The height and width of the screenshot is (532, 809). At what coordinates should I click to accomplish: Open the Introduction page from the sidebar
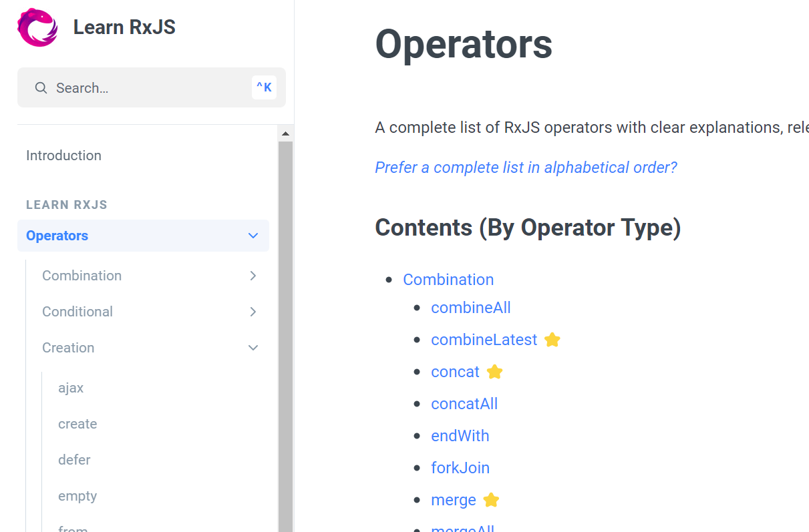click(x=63, y=155)
